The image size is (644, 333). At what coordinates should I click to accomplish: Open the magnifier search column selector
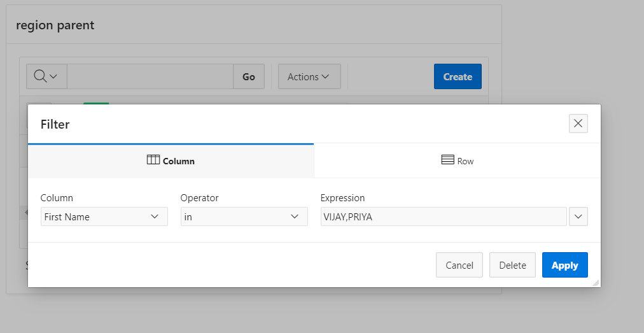[46, 76]
